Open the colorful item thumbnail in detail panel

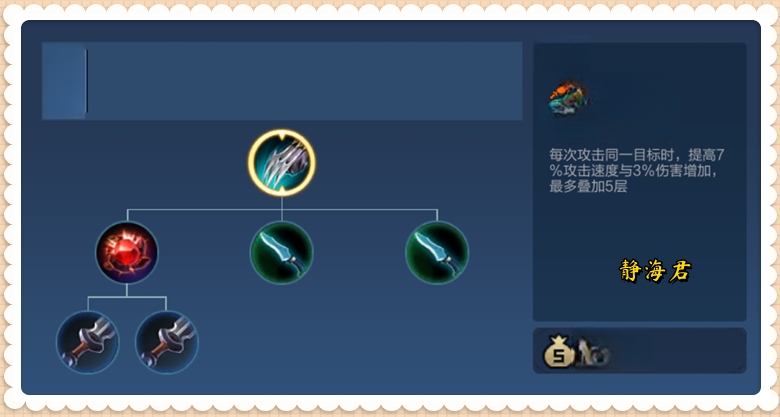point(568,98)
